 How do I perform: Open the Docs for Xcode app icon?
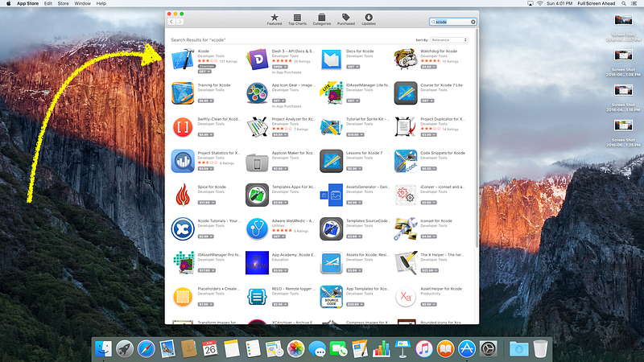click(331, 60)
